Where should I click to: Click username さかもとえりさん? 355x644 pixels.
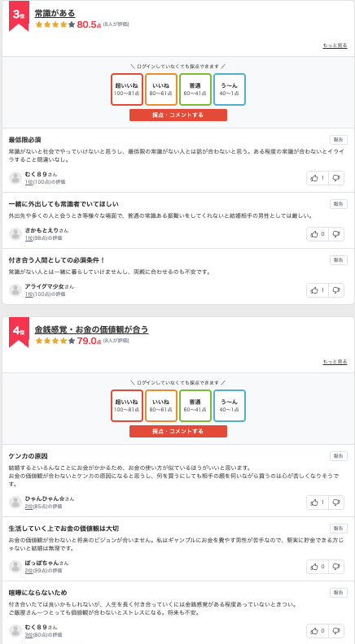click(x=47, y=230)
